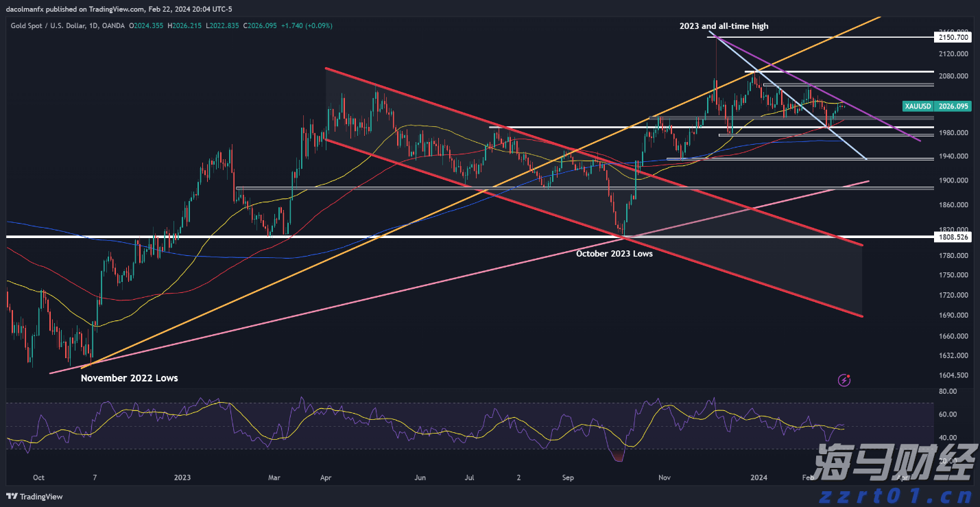Viewport: 980px width, 507px height.
Task: Select the 2150.700 price level label
Action: pos(953,38)
